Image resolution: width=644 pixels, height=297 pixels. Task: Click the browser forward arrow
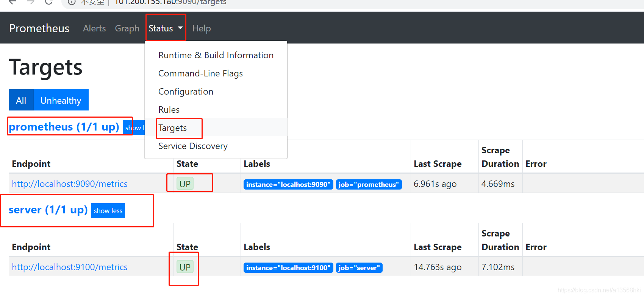click(x=31, y=2)
